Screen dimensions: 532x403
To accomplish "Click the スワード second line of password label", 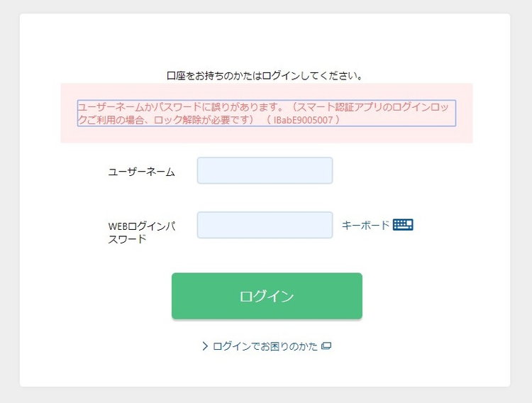I will coord(127,239).
